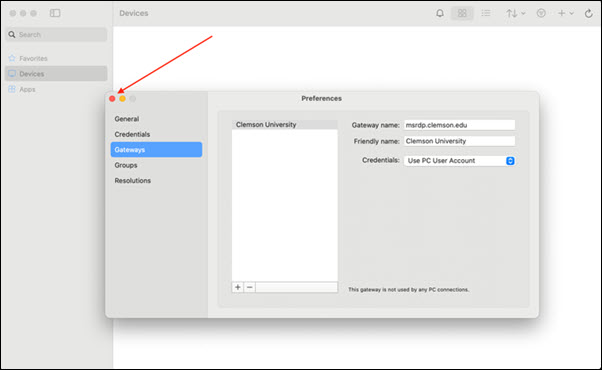Refresh the Devices list

(589, 13)
